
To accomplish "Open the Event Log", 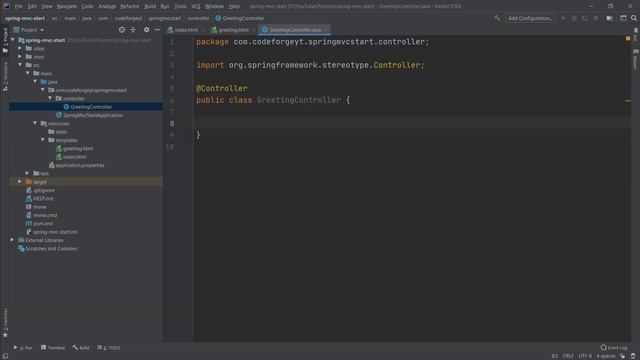I will coord(614,348).
